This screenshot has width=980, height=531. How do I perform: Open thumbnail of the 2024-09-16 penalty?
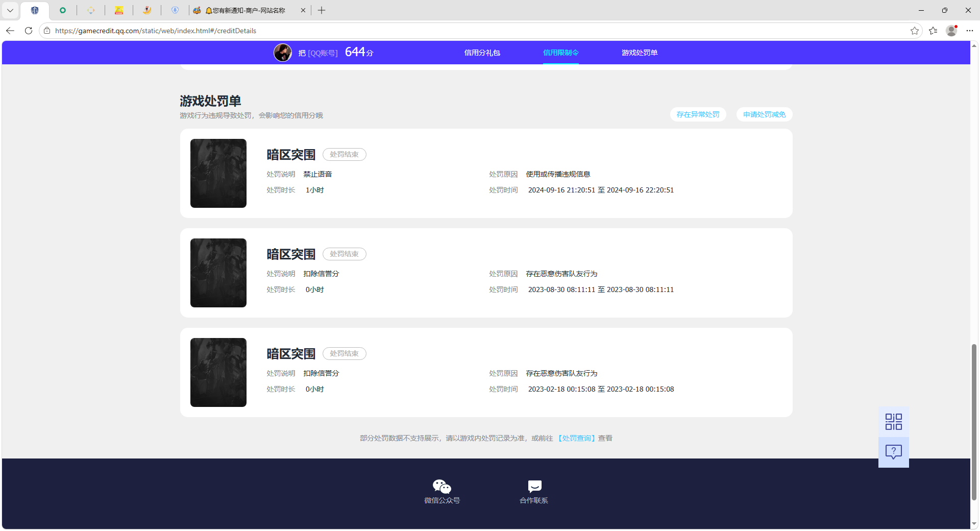click(x=218, y=173)
